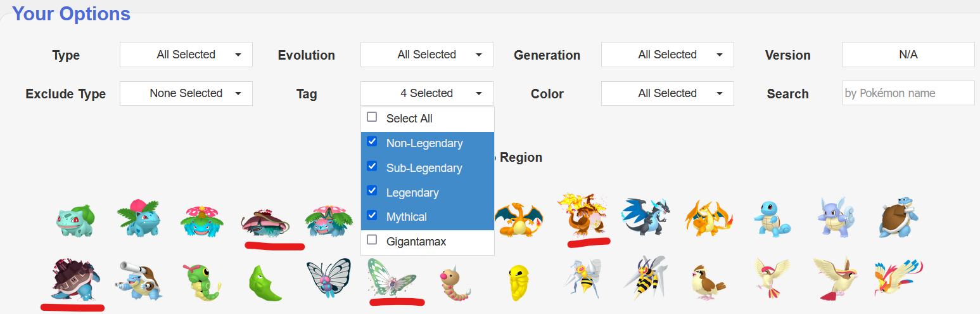Pick the Gigantamax Charizard sprite
This screenshot has height=314, width=980.
(582, 216)
